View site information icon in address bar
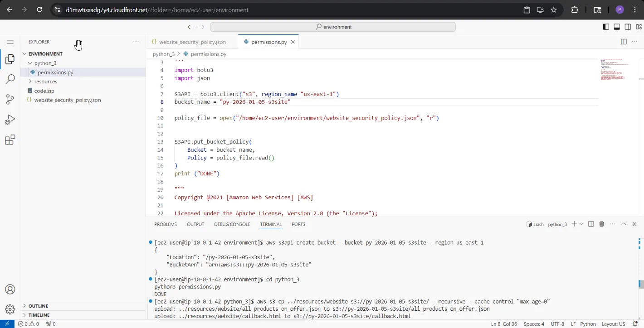The image size is (644, 328). tap(57, 10)
